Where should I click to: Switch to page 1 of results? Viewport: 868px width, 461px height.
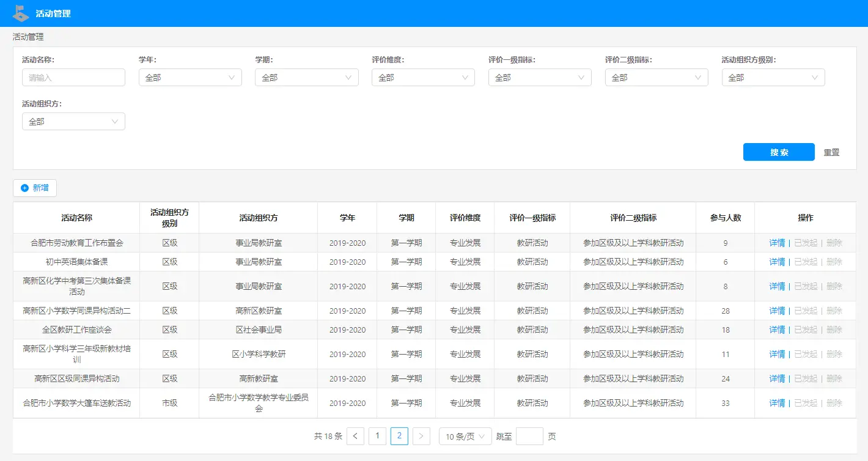click(377, 436)
